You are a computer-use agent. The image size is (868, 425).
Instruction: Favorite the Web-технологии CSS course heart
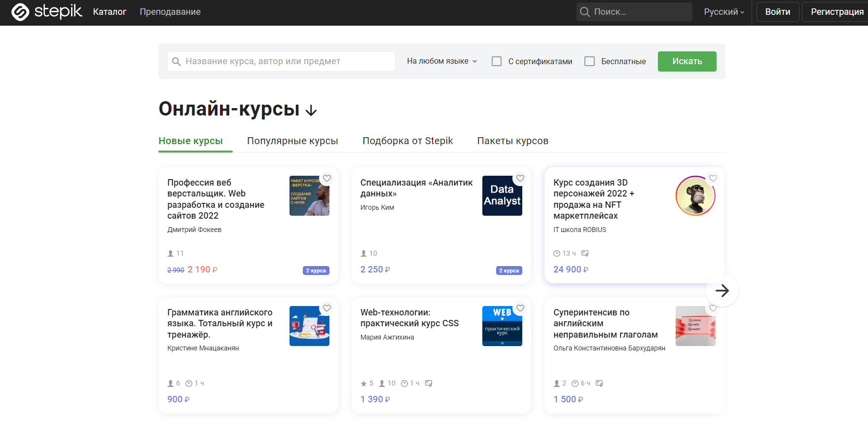[520, 308]
